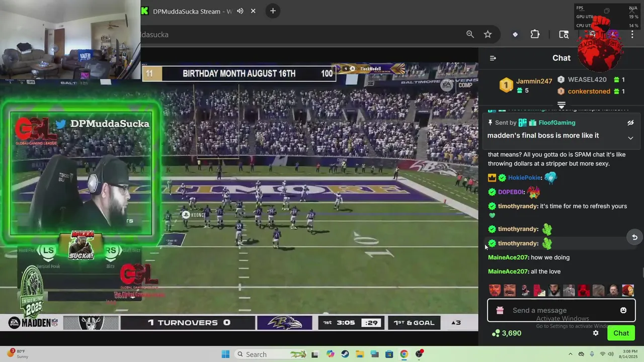Click the reply arrow button beside timothyrandy's message

coord(634,237)
